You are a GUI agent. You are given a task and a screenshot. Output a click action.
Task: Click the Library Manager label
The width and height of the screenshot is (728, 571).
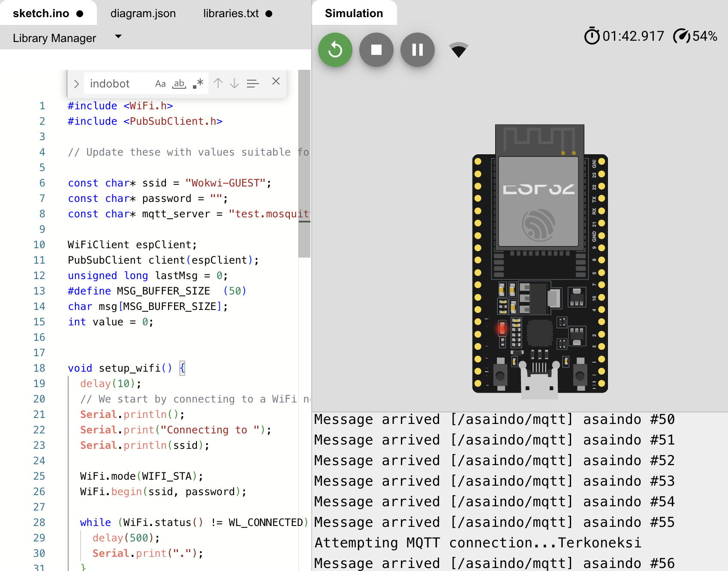[54, 38]
